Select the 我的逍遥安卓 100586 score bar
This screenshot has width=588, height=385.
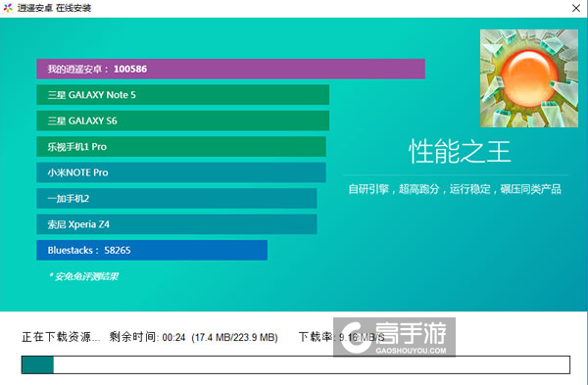[230, 69]
